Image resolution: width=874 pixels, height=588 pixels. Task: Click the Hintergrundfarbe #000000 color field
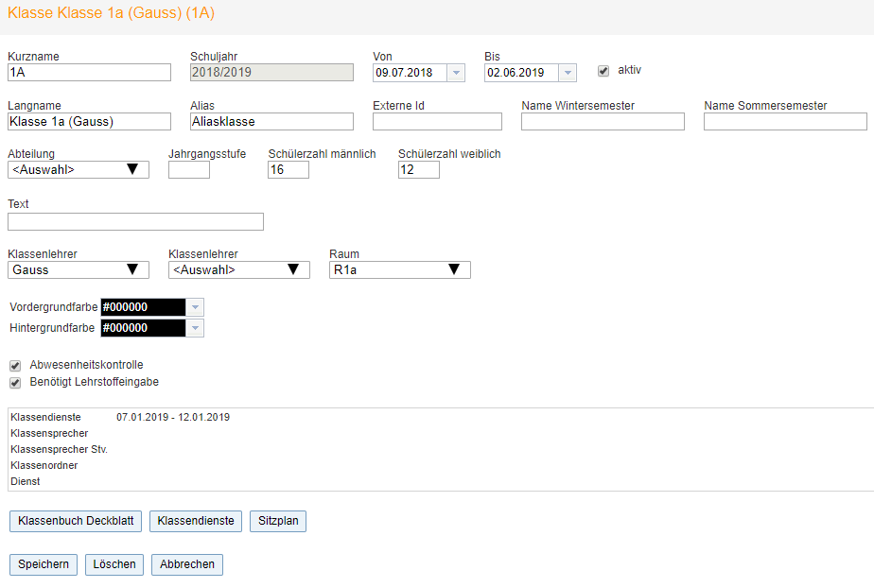[143, 328]
